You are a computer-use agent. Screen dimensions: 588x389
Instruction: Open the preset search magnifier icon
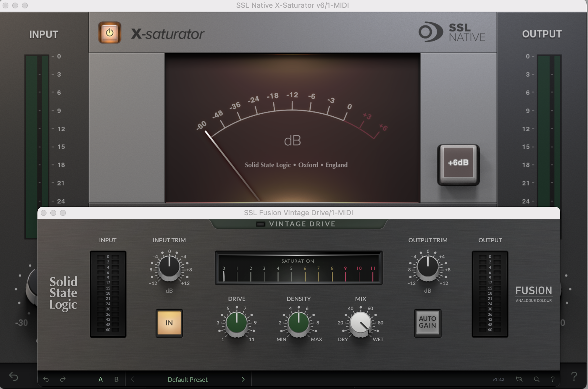click(536, 379)
